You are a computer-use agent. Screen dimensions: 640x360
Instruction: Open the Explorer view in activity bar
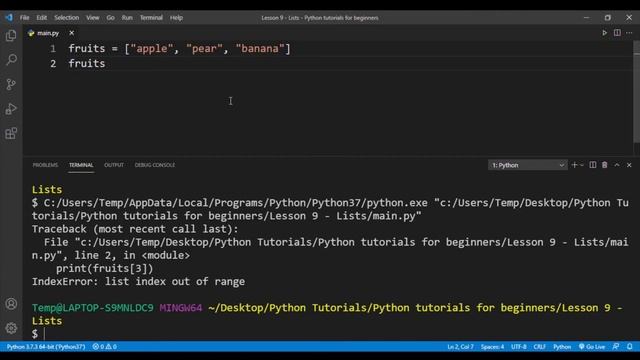(11, 36)
